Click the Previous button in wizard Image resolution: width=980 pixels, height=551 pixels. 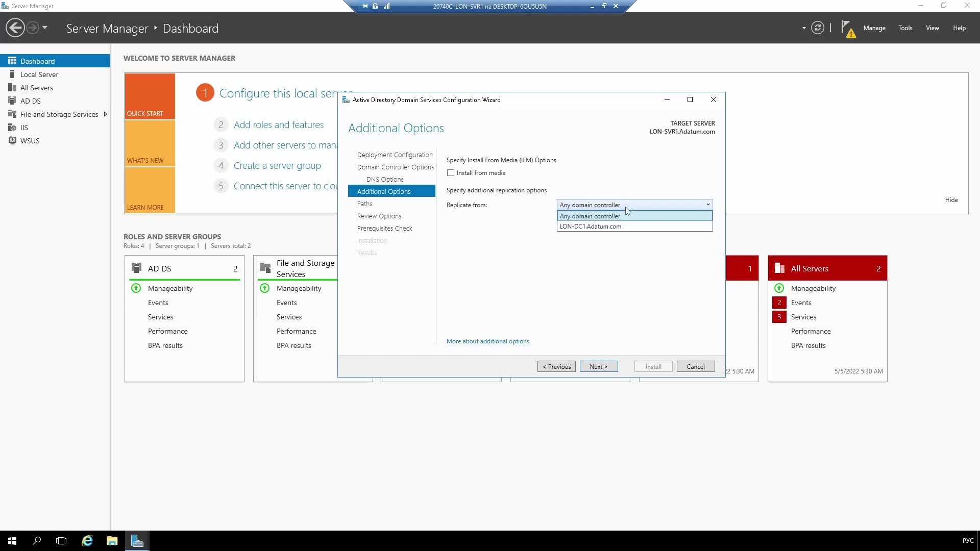pos(556,366)
